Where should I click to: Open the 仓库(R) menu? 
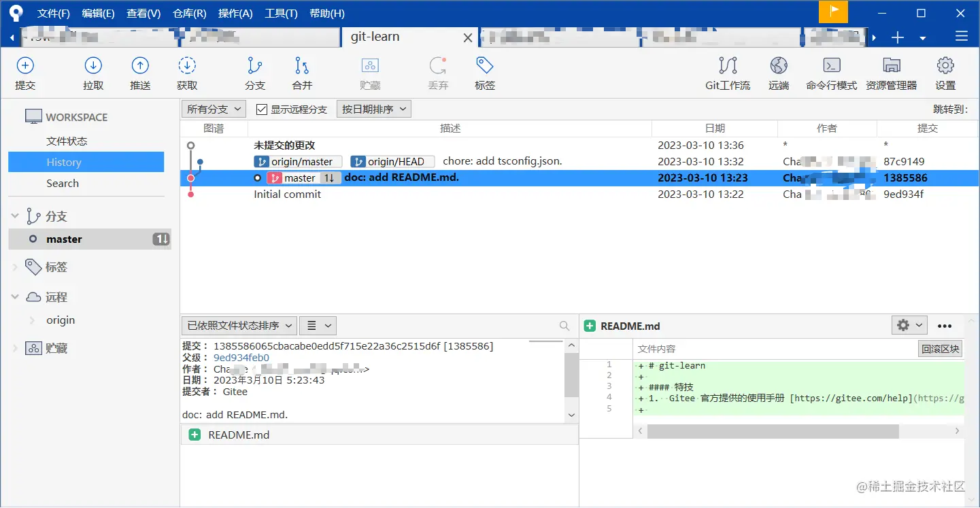(190, 13)
